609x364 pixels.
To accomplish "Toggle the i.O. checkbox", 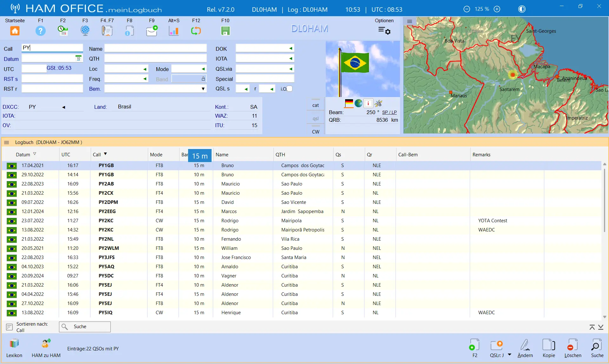I will click(x=289, y=89).
